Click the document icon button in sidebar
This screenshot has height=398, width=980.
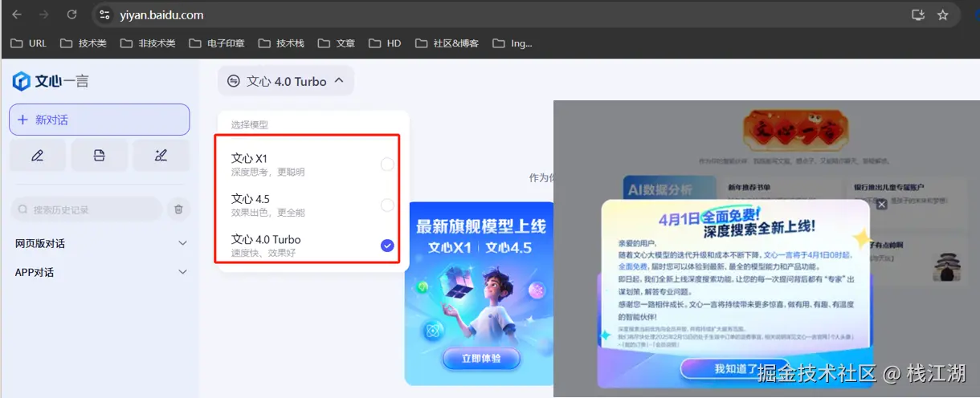point(99,156)
